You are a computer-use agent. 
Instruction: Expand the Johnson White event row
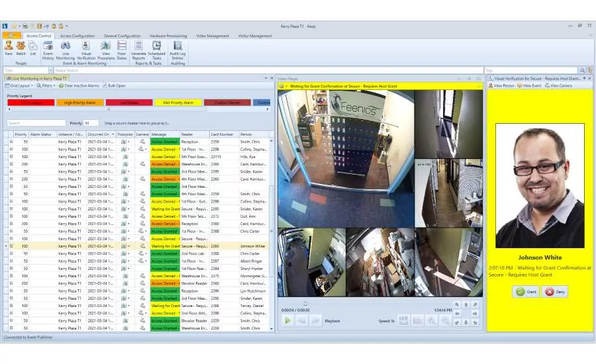click(11, 246)
